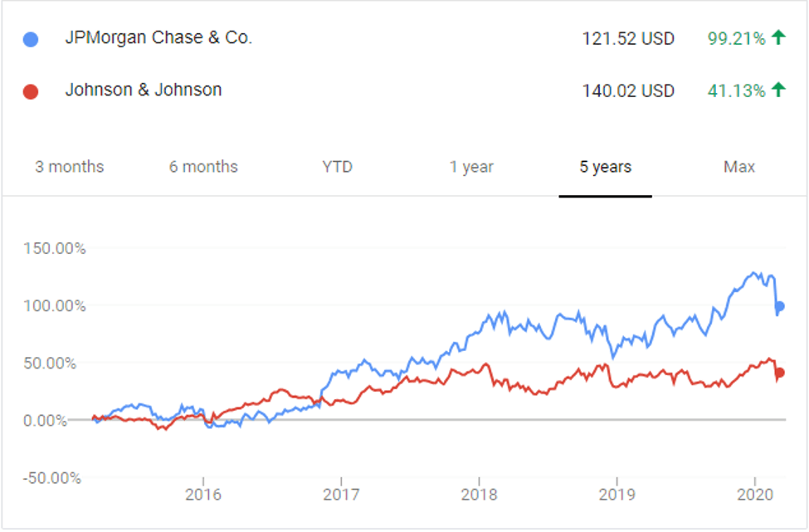Click the blue JPMorgan Chase legend dot

click(x=32, y=39)
